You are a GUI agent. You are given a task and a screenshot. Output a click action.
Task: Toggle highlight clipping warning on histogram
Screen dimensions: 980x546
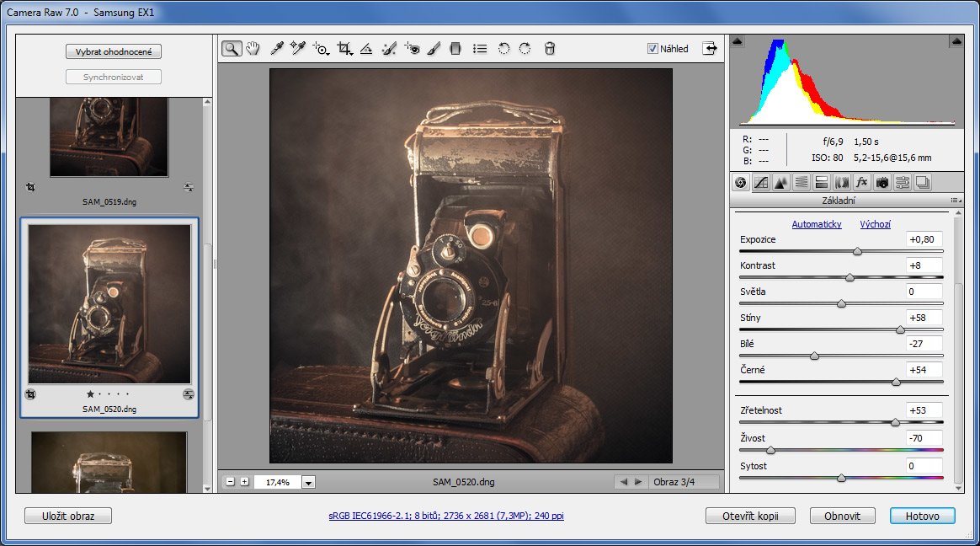956,41
